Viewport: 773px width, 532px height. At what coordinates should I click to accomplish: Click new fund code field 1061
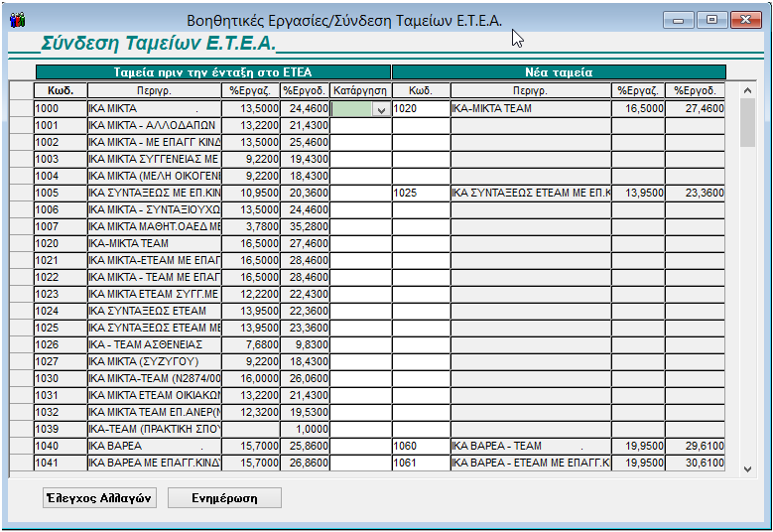(x=421, y=463)
